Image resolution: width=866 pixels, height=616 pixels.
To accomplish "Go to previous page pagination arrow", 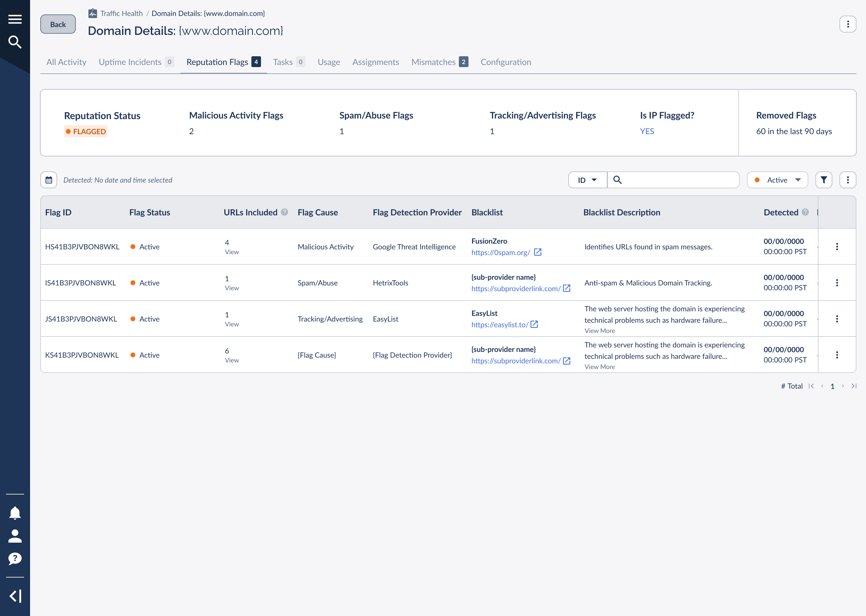I will pyautogui.click(x=822, y=386).
